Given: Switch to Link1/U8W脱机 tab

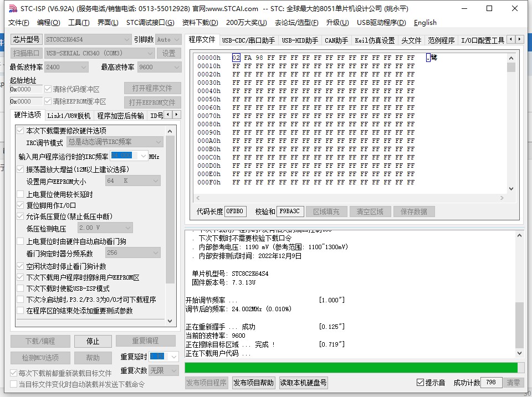Looking at the screenshot, I should pos(69,116).
